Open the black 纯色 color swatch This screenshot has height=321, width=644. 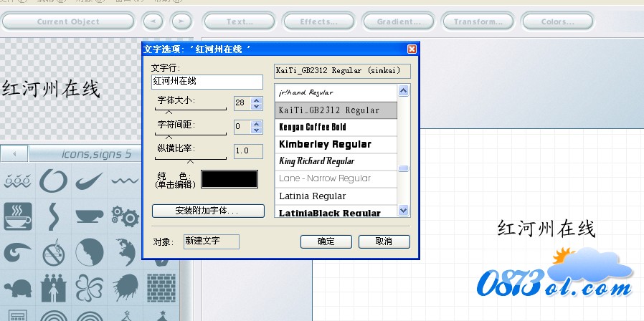[229, 179]
